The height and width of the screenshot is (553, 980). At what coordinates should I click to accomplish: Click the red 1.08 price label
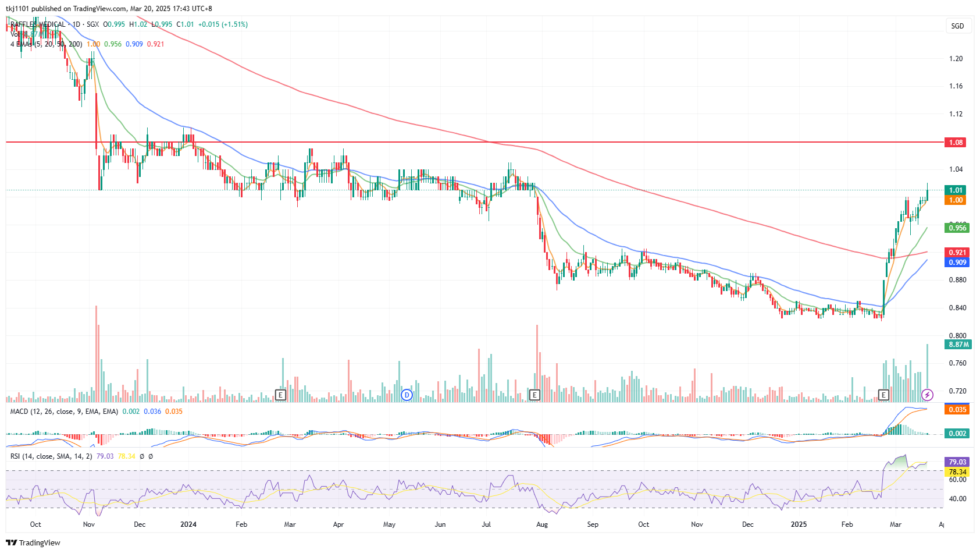coord(956,142)
